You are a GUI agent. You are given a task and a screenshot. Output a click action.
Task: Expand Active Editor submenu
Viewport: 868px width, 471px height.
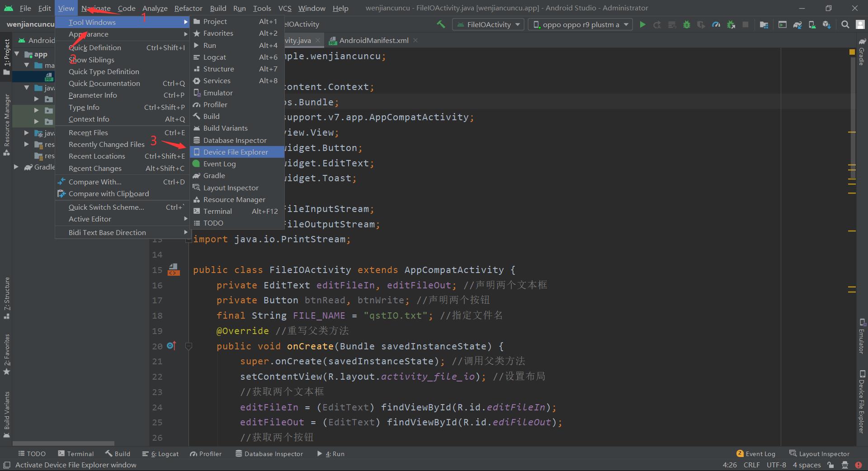coord(122,219)
